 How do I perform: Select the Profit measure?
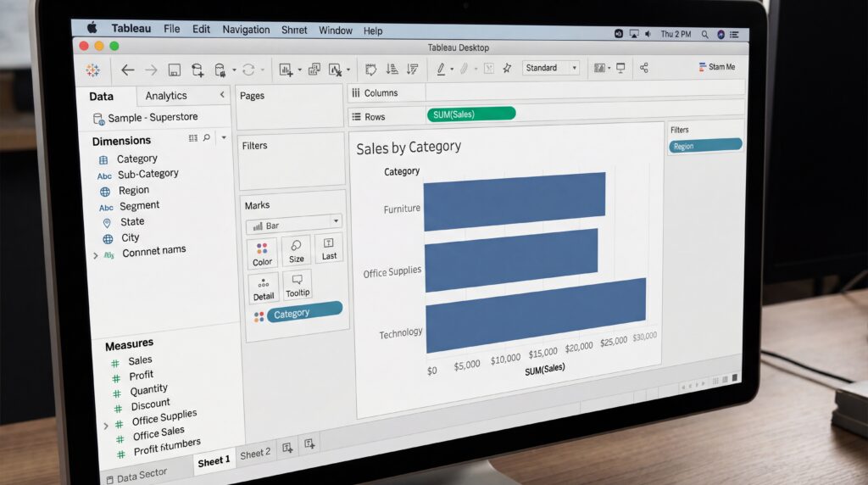(142, 376)
